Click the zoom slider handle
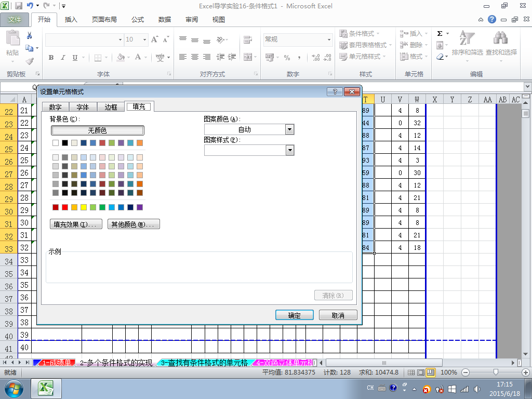Image resolution: width=532 pixels, height=399 pixels. (x=496, y=373)
